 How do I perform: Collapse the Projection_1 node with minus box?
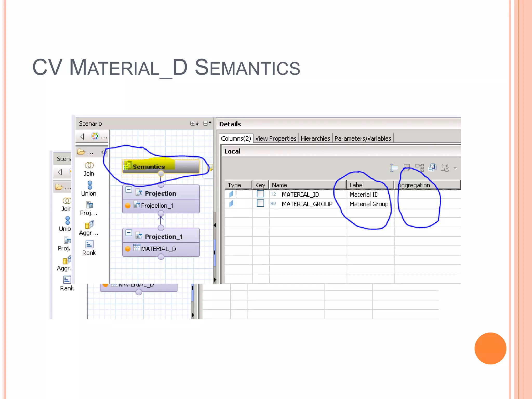coord(129,233)
